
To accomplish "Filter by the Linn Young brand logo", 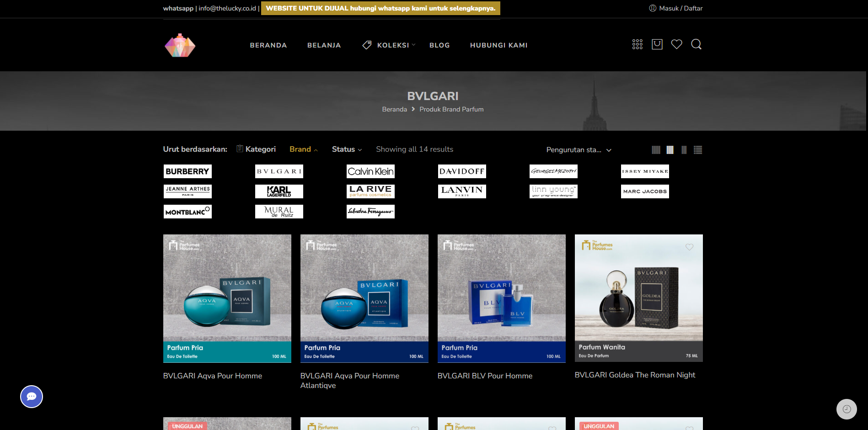I will click(x=553, y=191).
